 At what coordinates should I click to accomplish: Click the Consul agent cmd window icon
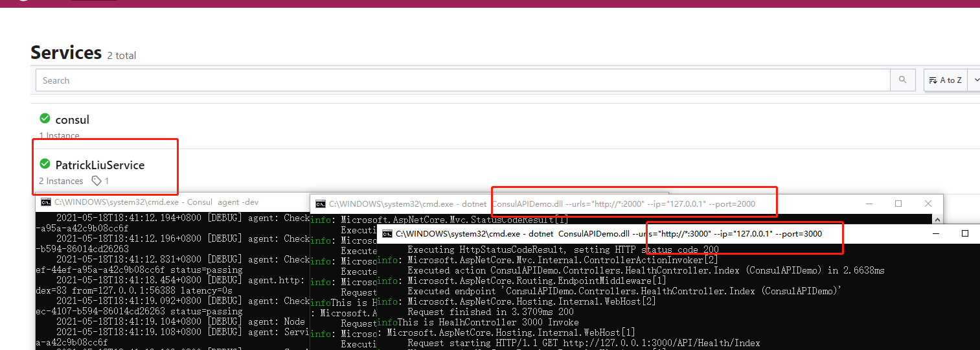tap(46, 202)
